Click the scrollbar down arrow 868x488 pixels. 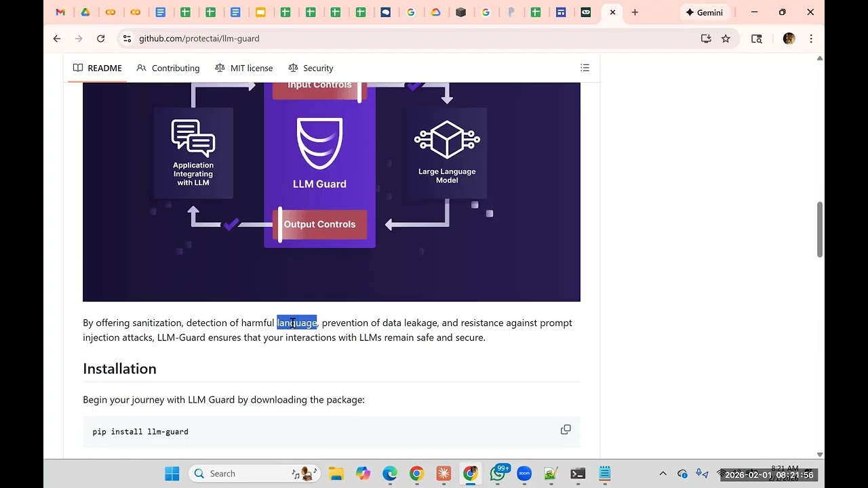click(x=820, y=454)
